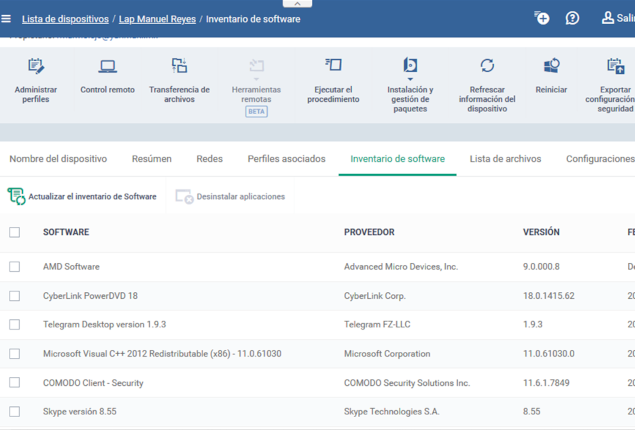Click Desinstalar aplicaciones button label
This screenshot has width=635, height=430.
(241, 196)
